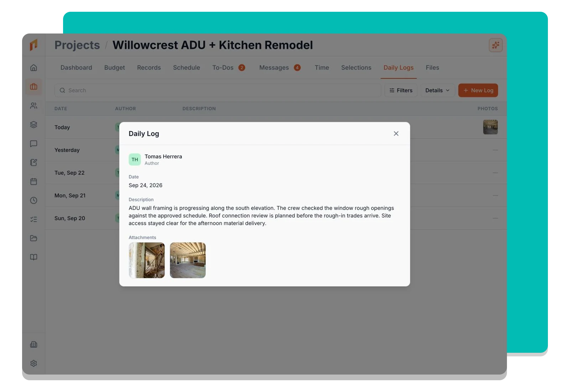Open the Selections tab
This screenshot has width=570, height=392.
click(x=356, y=68)
